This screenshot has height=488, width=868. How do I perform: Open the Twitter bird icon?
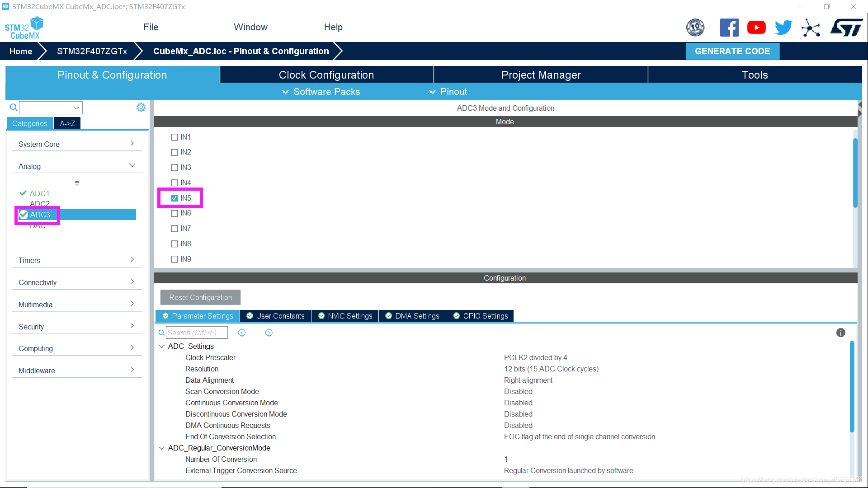point(783,28)
